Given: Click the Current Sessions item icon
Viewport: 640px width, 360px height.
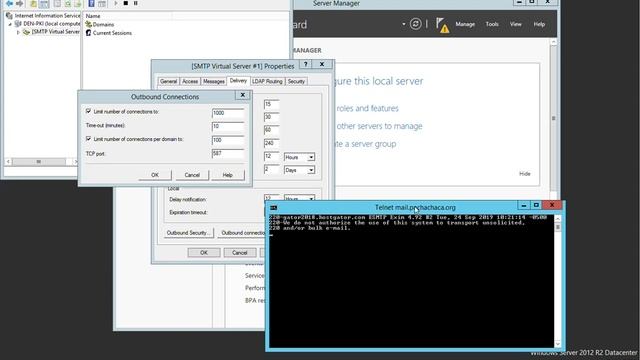Looking at the screenshot, I should click(88, 33).
